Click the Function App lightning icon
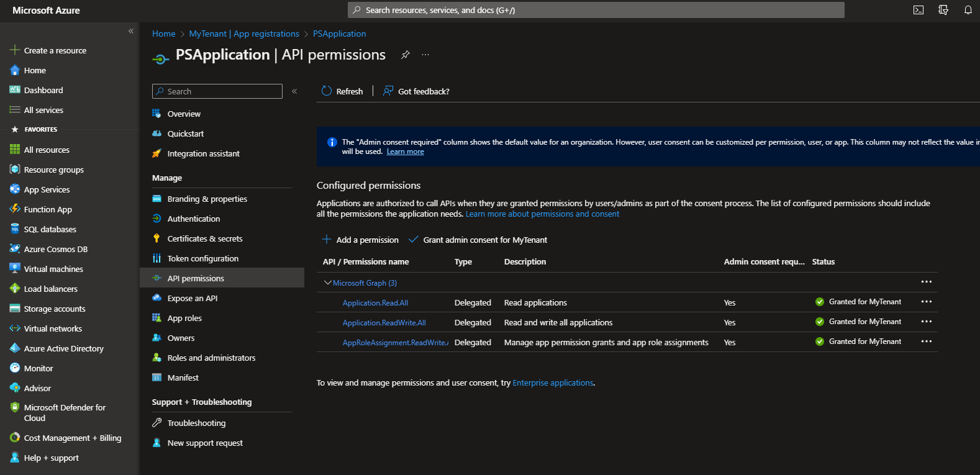 (15, 209)
